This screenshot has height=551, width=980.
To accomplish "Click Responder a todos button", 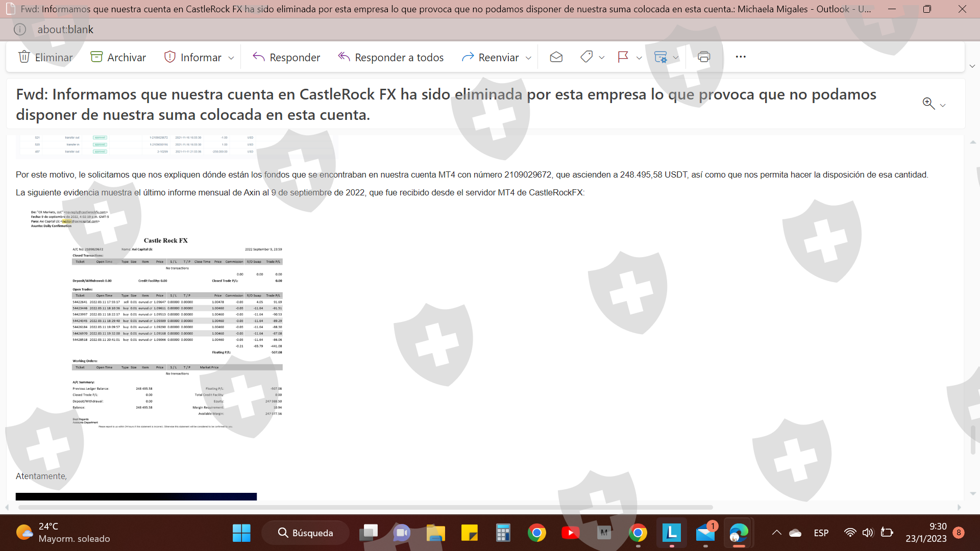I will pyautogui.click(x=391, y=57).
